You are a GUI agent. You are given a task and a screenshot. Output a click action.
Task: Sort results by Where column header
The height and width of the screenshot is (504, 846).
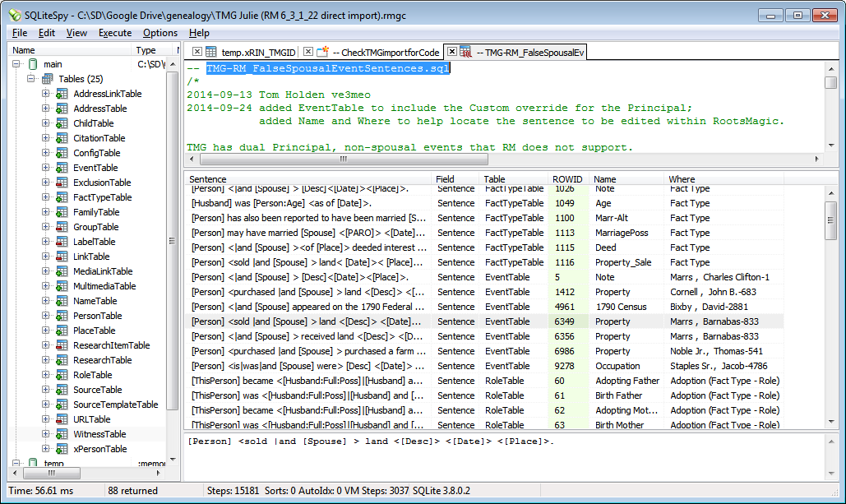(x=723, y=179)
